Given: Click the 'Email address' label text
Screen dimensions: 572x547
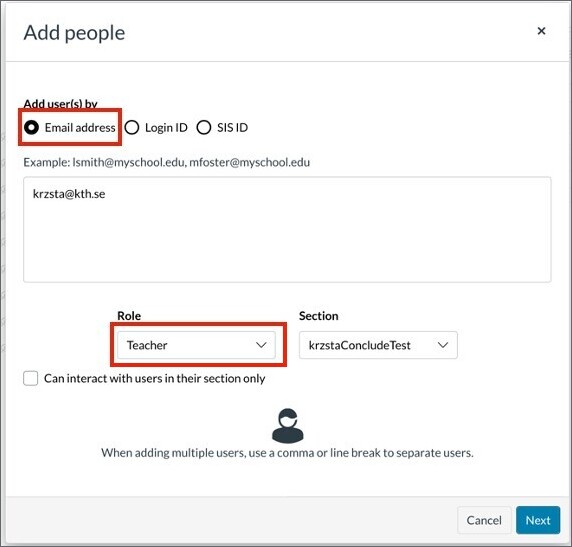Looking at the screenshot, I should pos(80,128).
